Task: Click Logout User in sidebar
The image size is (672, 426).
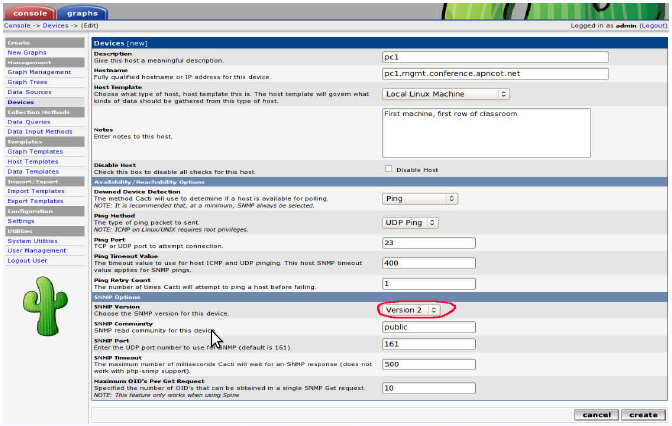Action: click(x=29, y=260)
